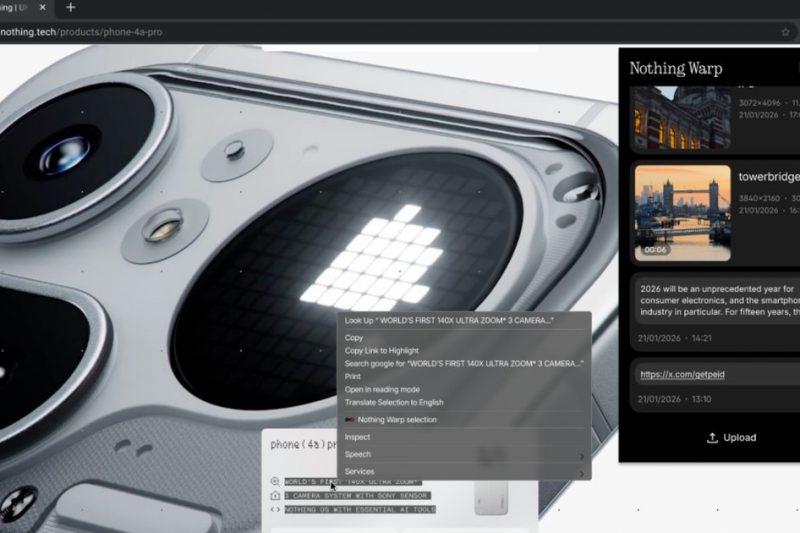The width and height of the screenshot is (800, 533).
Task: Select Open in reading mode
Action: 382,389
